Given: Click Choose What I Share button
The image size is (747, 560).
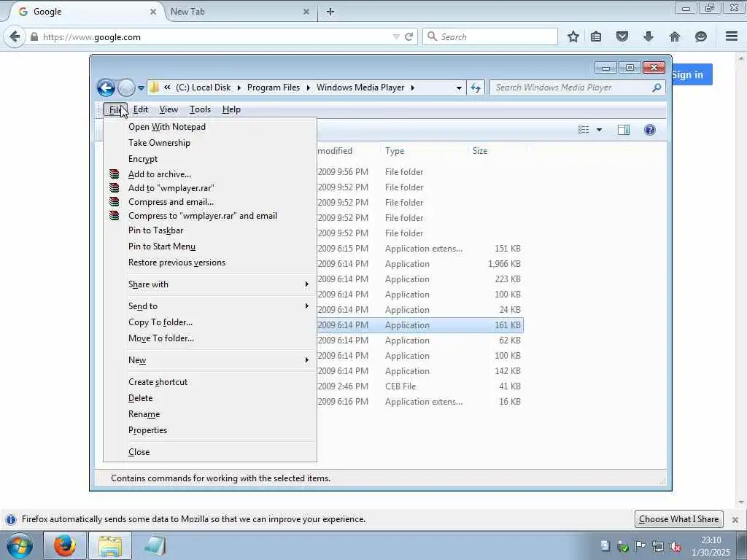Looking at the screenshot, I should [x=679, y=519].
